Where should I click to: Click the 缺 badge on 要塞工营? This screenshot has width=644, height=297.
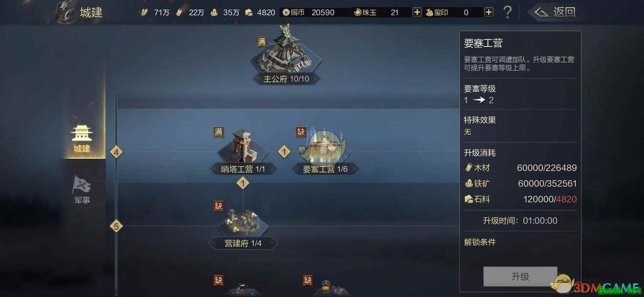coord(301,132)
